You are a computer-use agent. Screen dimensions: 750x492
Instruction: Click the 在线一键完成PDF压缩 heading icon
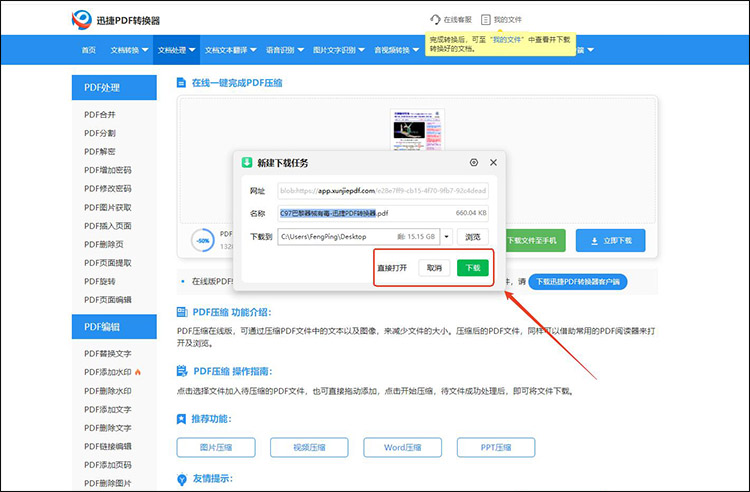click(x=181, y=83)
